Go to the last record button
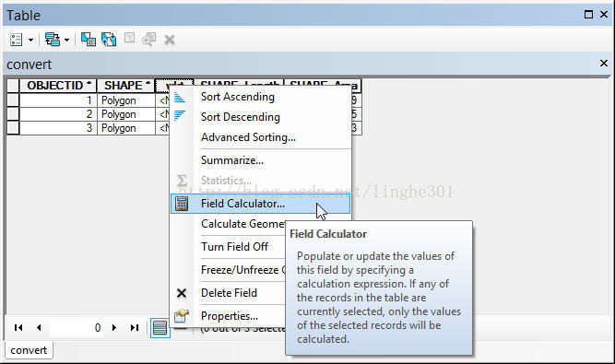The height and width of the screenshot is (364, 615). click(135, 327)
